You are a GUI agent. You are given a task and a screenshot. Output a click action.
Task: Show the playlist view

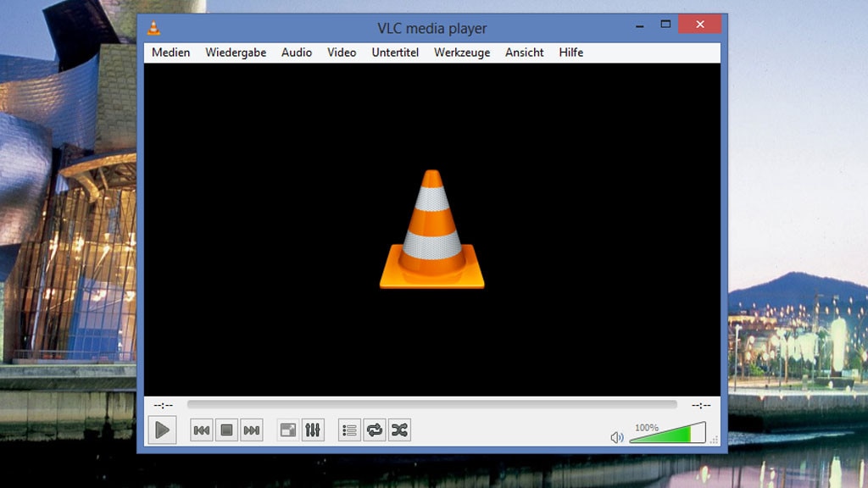[348, 430]
